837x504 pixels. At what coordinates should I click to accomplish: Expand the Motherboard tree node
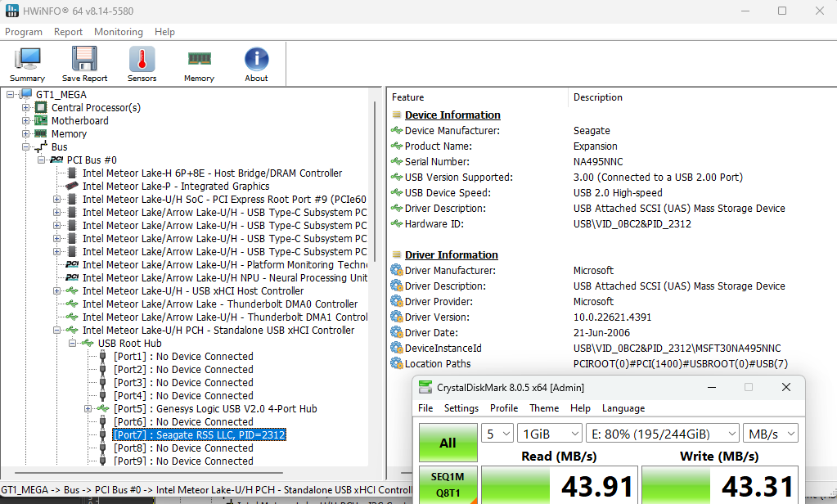25,120
